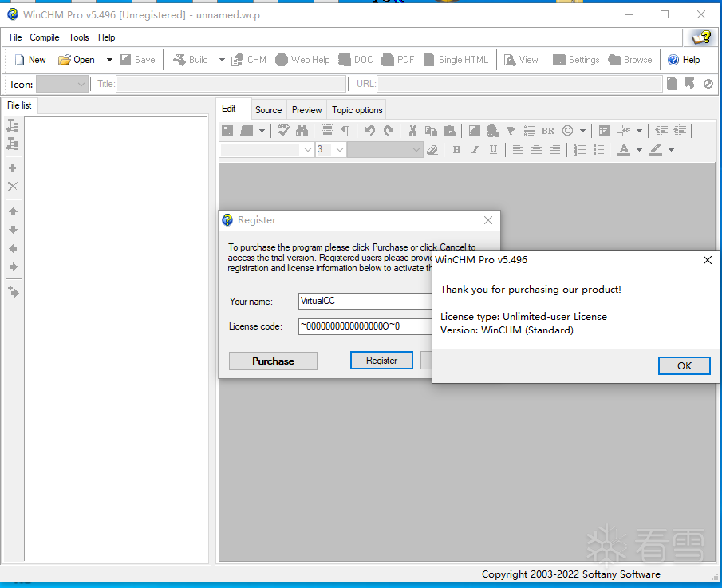Click the New toolbar button

pyautogui.click(x=30, y=60)
